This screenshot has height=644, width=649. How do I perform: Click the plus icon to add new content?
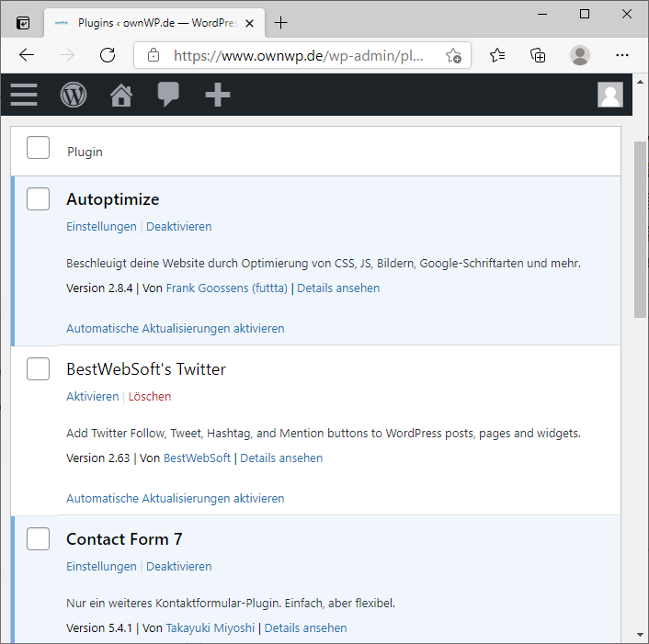218,95
